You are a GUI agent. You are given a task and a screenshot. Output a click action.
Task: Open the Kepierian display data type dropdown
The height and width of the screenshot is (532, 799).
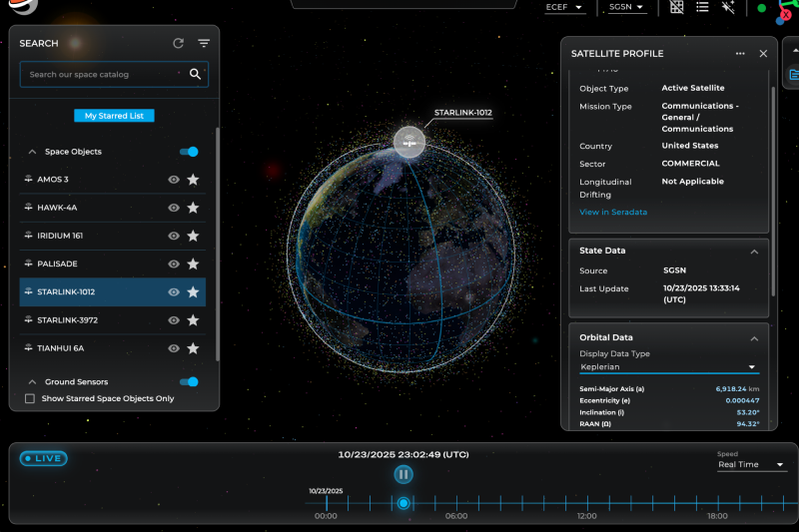point(668,367)
